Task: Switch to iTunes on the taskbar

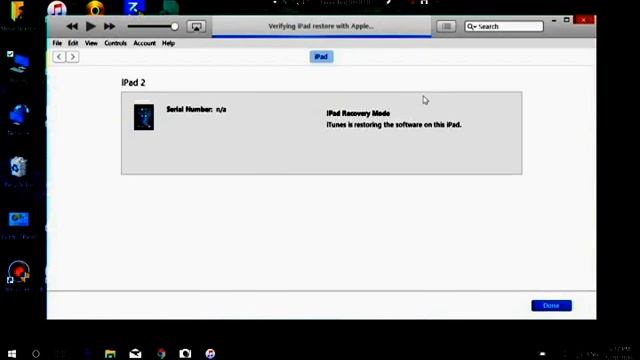Action: click(210, 353)
